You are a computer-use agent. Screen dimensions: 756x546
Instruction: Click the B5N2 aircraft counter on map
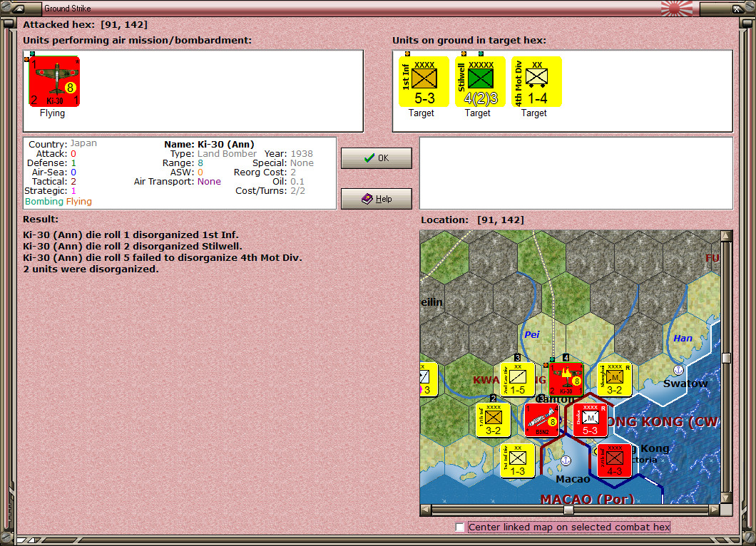click(542, 421)
